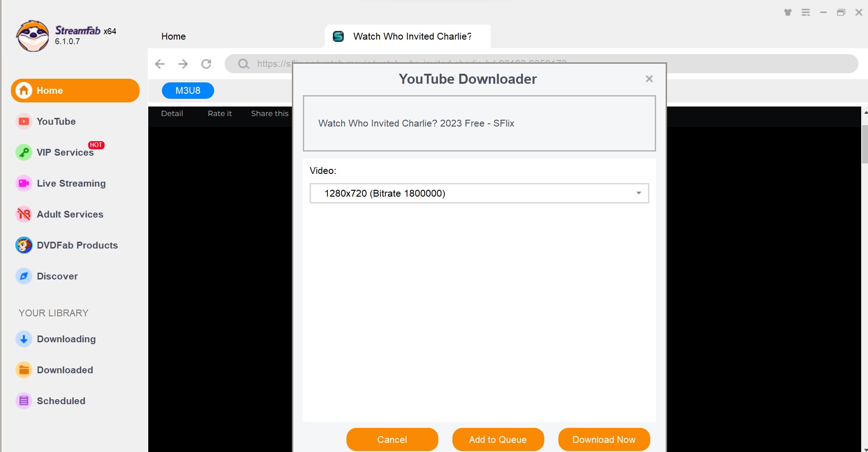This screenshot has width=868, height=452.
Task: Open the hamburger menu in title bar
Action: pos(806,12)
